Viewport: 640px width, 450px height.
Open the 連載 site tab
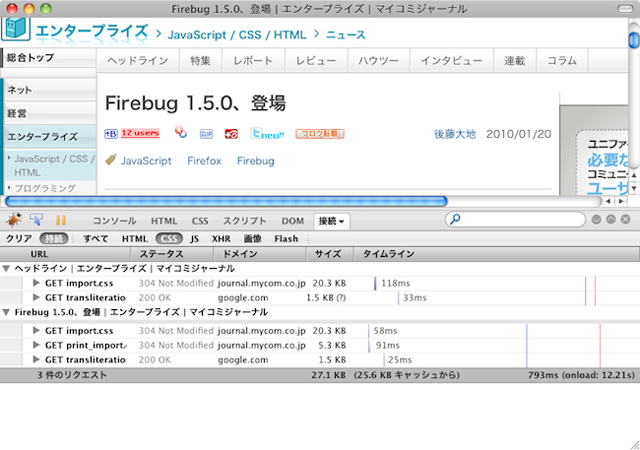[x=515, y=61]
